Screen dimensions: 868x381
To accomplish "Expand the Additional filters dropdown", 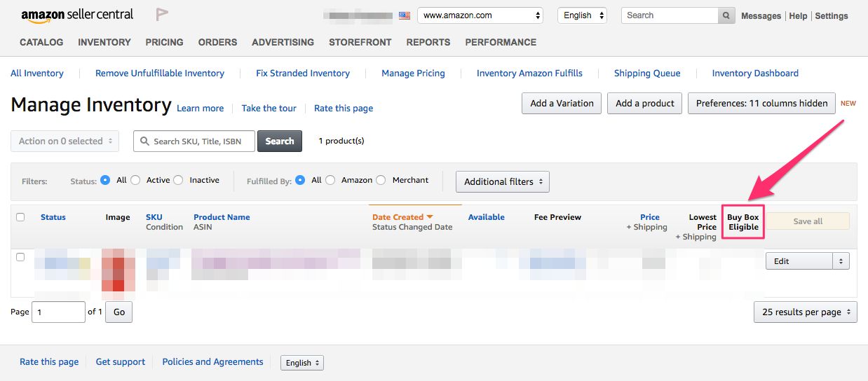I will click(x=502, y=181).
